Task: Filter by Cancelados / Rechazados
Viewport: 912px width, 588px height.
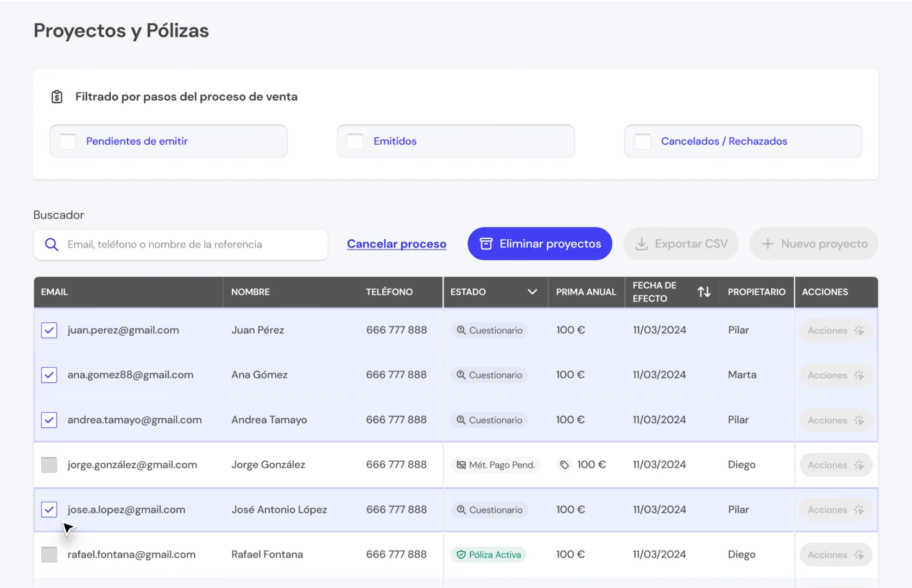Action: 643,142
